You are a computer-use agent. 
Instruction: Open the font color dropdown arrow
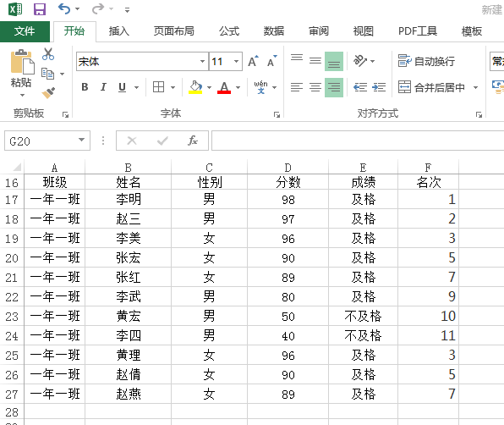pyautogui.click(x=238, y=87)
